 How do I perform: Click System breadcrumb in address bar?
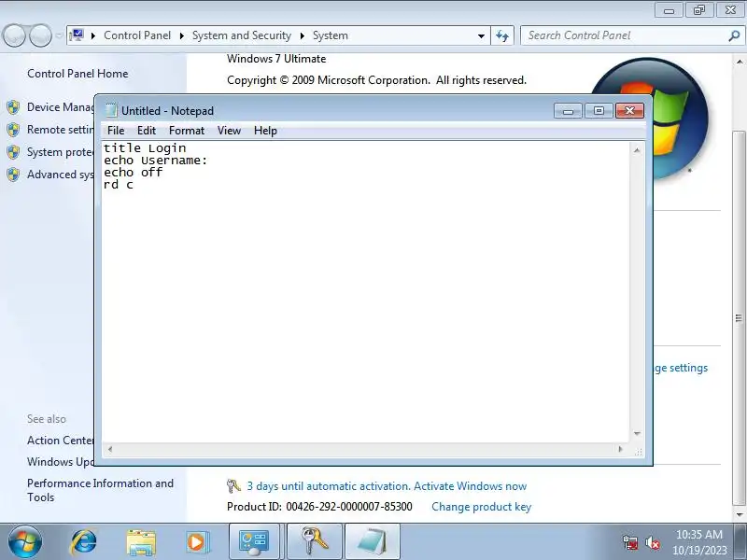(331, 35)
